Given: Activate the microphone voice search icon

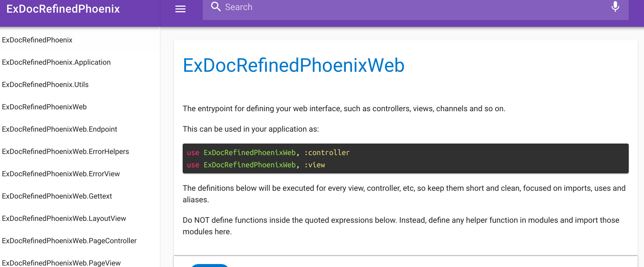Looking at the screenshot, I should click(x=615, y=7).
